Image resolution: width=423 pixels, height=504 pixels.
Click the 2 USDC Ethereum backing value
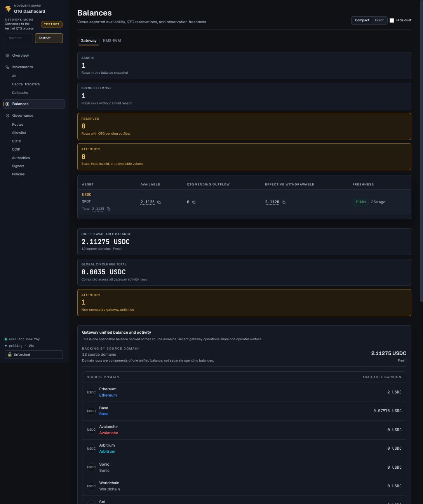pos(394,392)
